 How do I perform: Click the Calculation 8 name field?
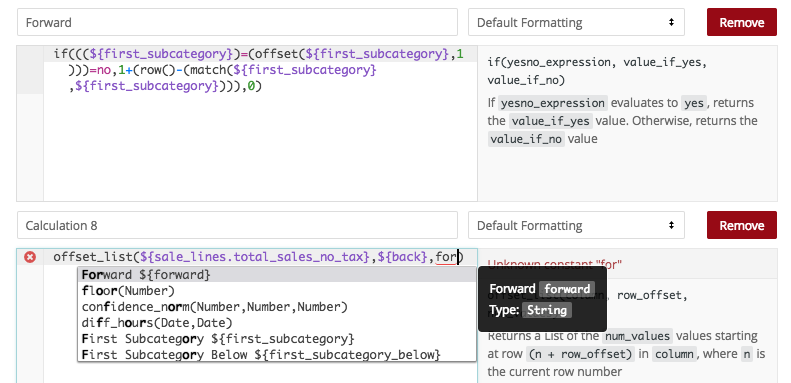[237, 225]
